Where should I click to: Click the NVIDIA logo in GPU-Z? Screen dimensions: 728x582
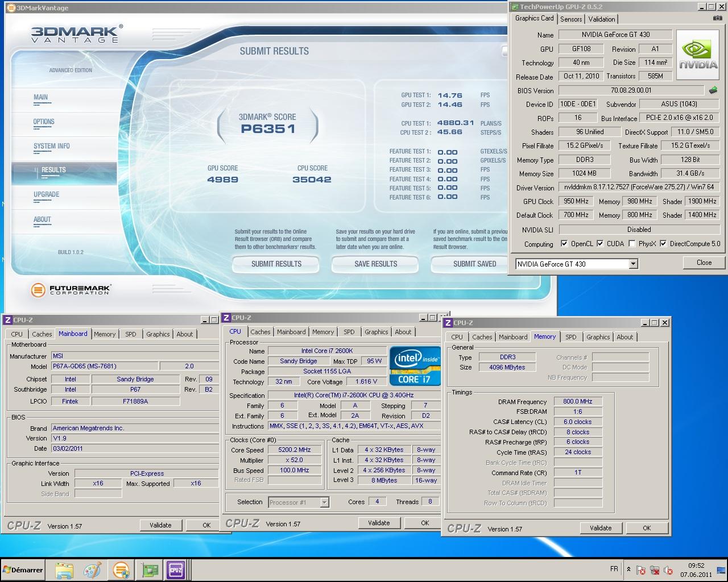[698, 56]
